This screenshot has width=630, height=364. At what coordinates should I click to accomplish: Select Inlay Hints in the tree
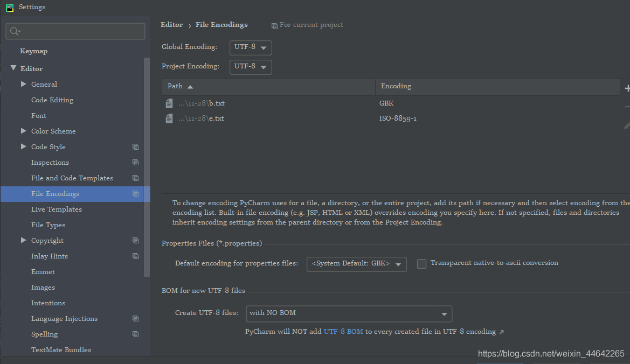[50, 256]
